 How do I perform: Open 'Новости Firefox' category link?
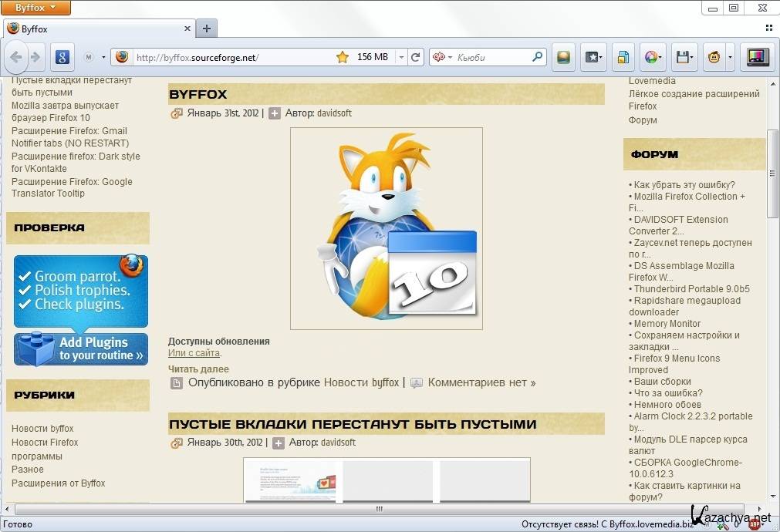45,443
